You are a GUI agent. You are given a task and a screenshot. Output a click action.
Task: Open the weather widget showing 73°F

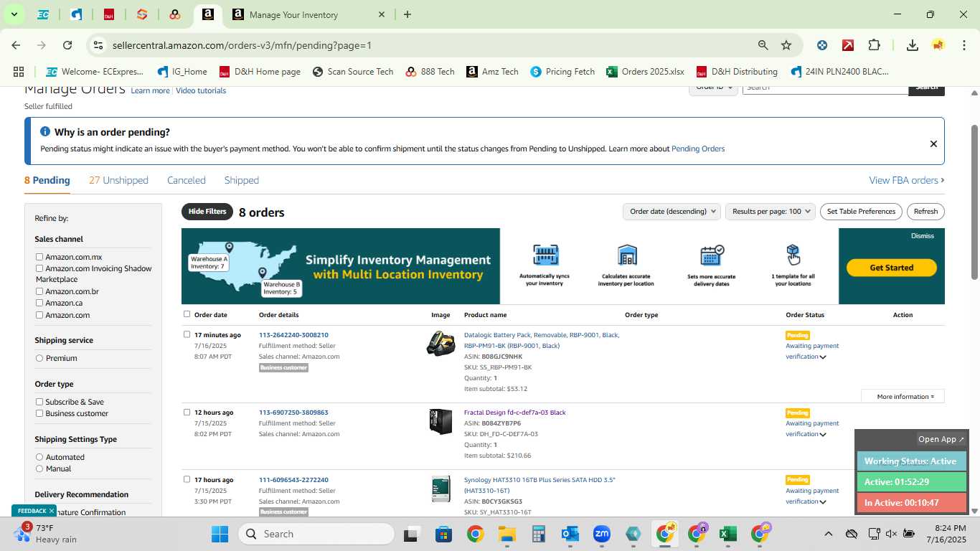[47, 534]
